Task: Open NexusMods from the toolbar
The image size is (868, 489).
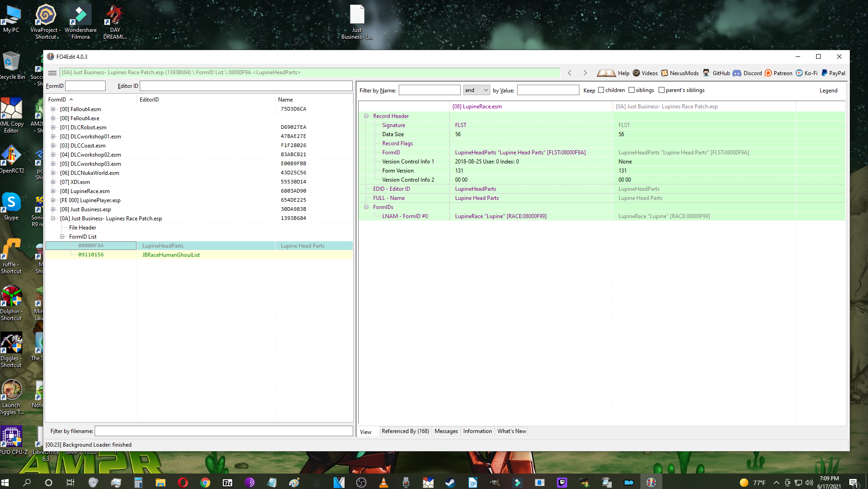Action: (680, 73)
